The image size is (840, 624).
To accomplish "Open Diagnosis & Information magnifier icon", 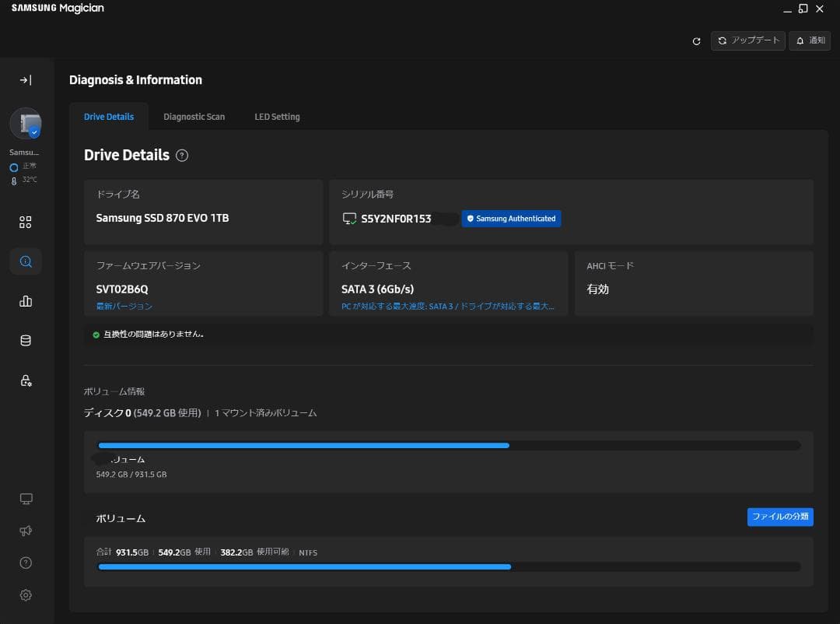I will click(25, 261).
